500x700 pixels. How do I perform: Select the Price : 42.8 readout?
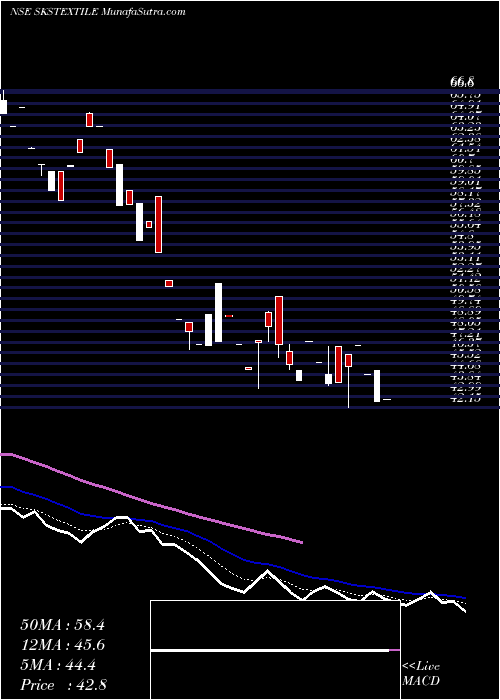pyautogui.click(x=63, y=685)
